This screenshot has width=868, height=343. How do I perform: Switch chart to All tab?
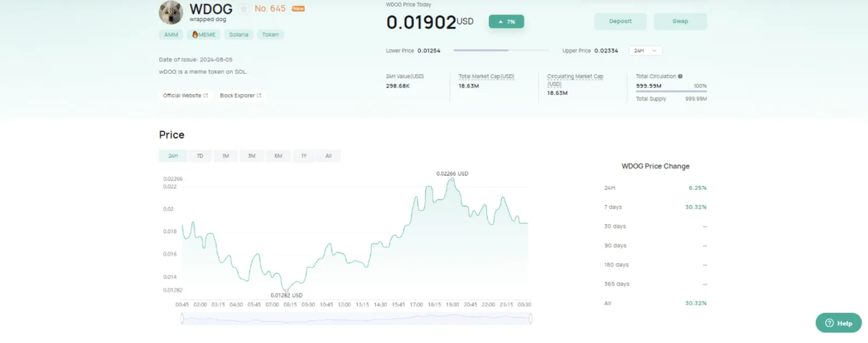pos(328,156)
